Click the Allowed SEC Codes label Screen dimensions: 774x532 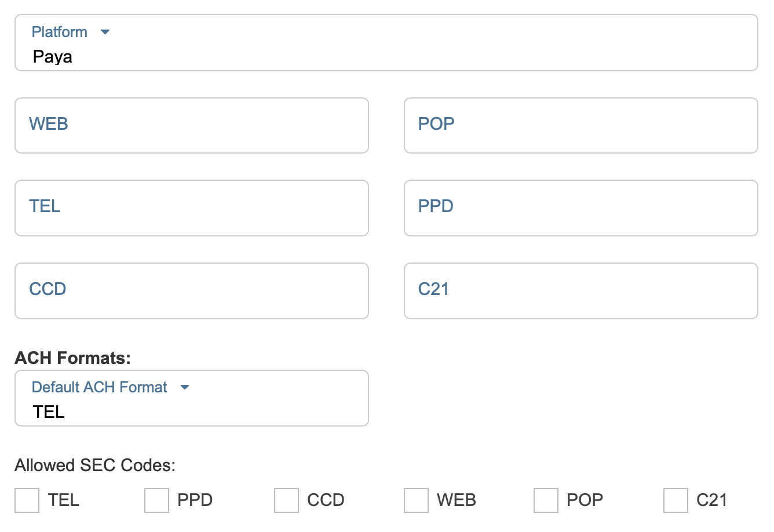click(x=95, y=465)
